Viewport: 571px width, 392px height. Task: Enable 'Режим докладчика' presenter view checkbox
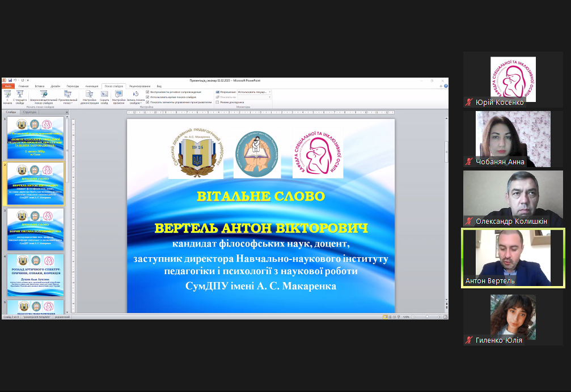(x=217, y=102)
